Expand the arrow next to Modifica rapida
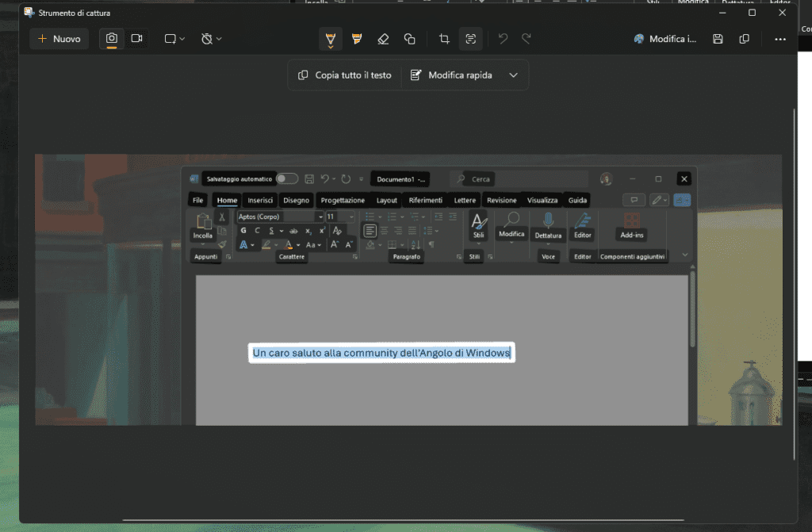 [513, 75]
